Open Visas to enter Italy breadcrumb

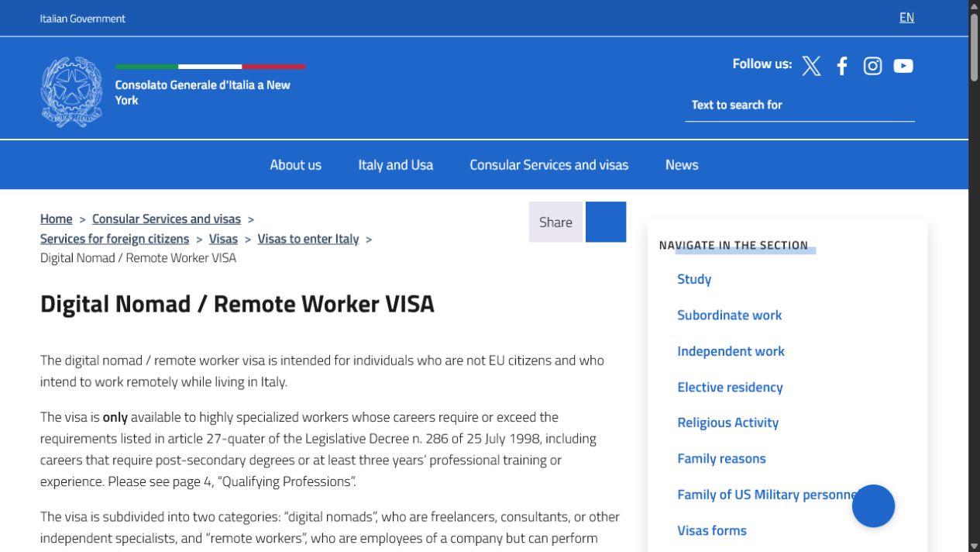pyautogui.click(x=308, y=239)
